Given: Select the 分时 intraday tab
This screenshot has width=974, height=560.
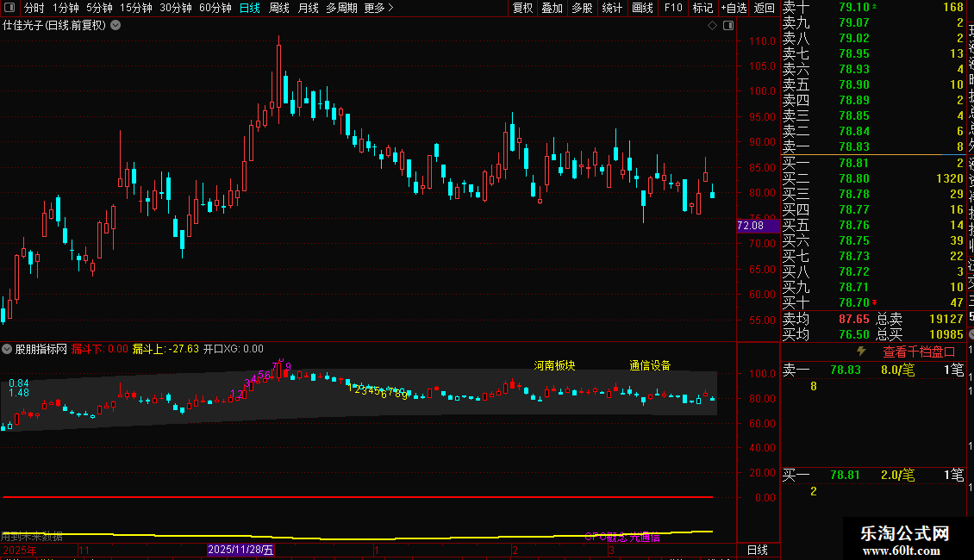Looking at the screenshot, I should click(x=34, y=8).
